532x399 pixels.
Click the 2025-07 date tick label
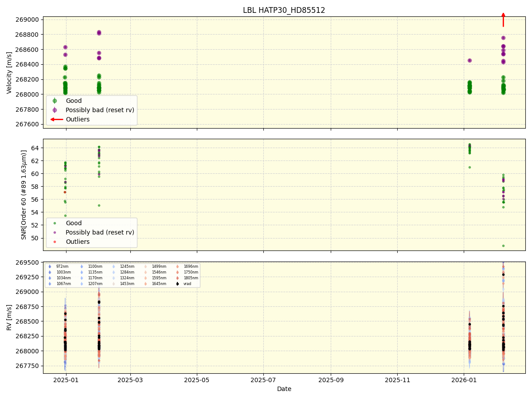(x=263, y=380)
